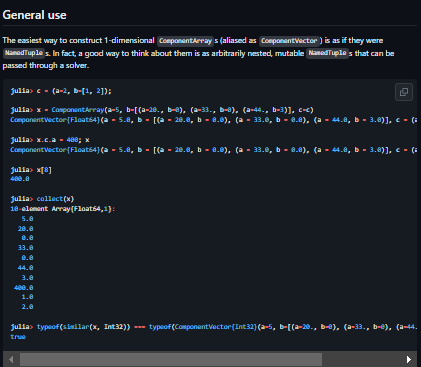Image resolution: width=421 pixels, height=367 pixels.
Task: Click the value 33.0 in the collected array
Action: (25, 248)
